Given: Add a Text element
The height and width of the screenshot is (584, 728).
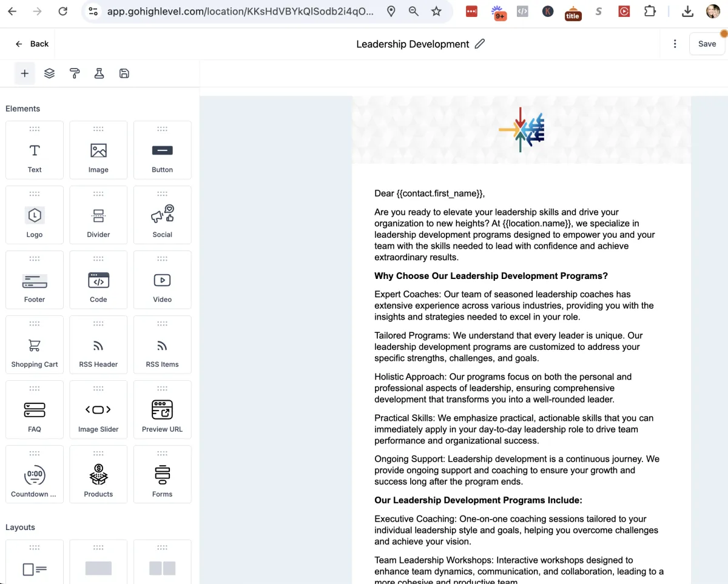Looking at the screenshot, I should pyautogui.click(x=35, y=150).
